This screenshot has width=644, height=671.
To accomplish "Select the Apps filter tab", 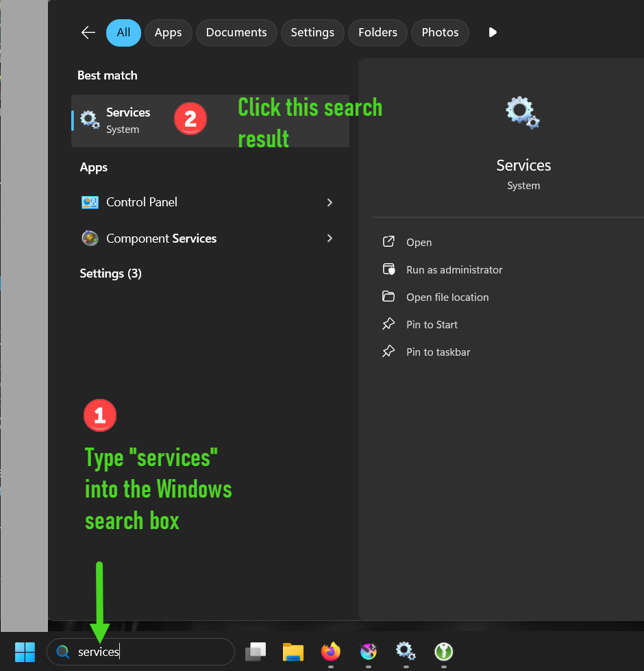I will [x=168, y=32].
